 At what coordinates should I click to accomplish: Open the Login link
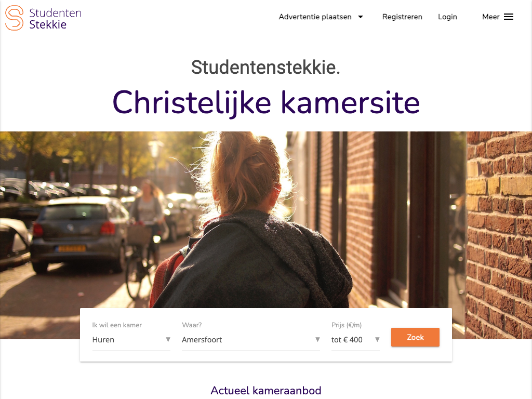coord(447,17)
